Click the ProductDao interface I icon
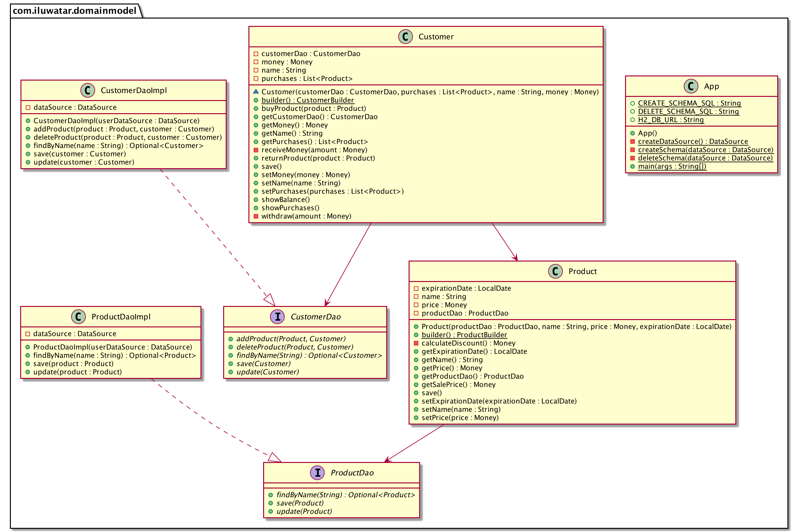Image resolution: width=798 pixels, height=532 pixels. (317, 473)
